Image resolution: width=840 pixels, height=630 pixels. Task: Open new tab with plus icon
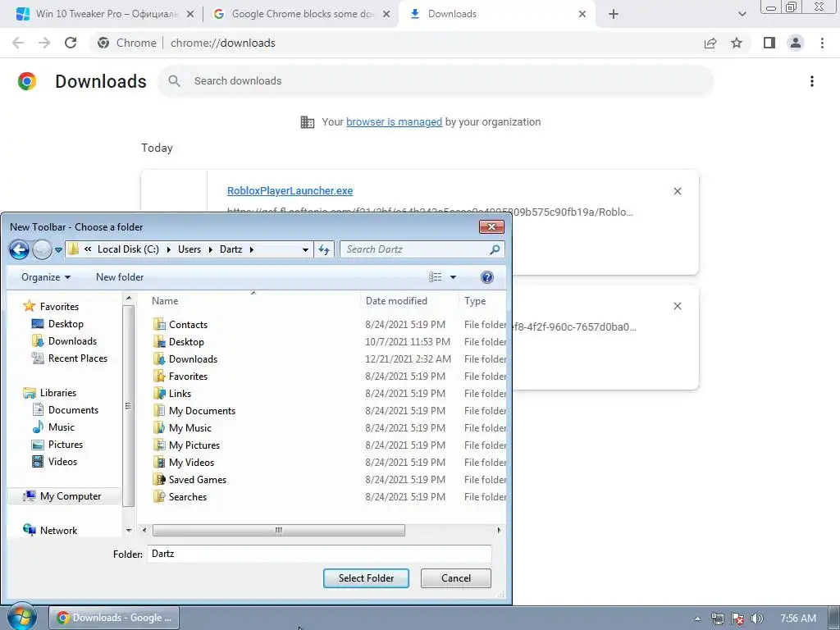[614, 14]
